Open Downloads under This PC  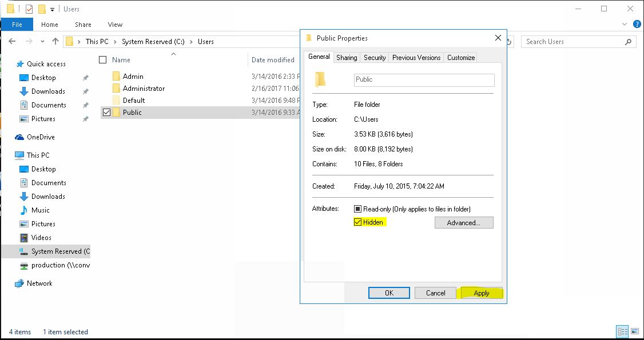pyautogui.click(x=48, y=197)
